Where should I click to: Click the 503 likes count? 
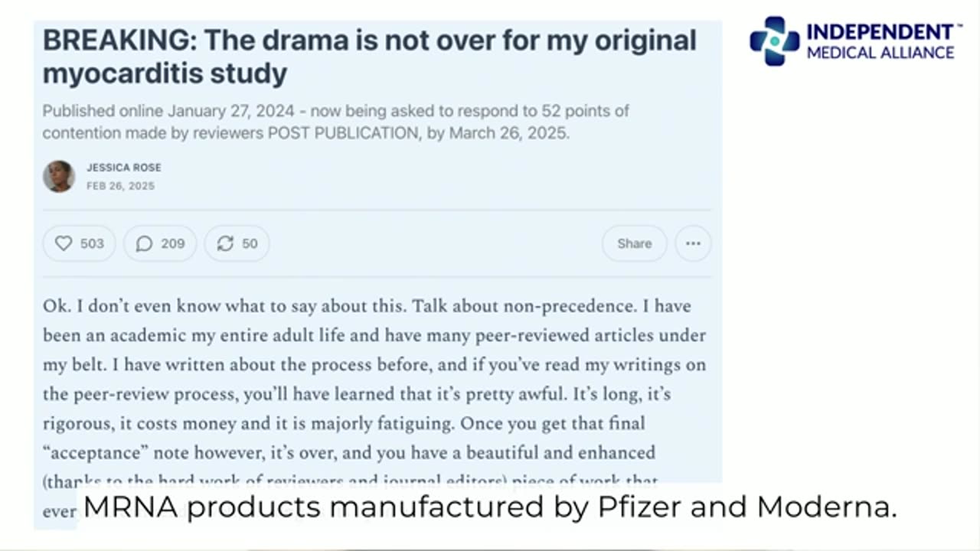92,243
